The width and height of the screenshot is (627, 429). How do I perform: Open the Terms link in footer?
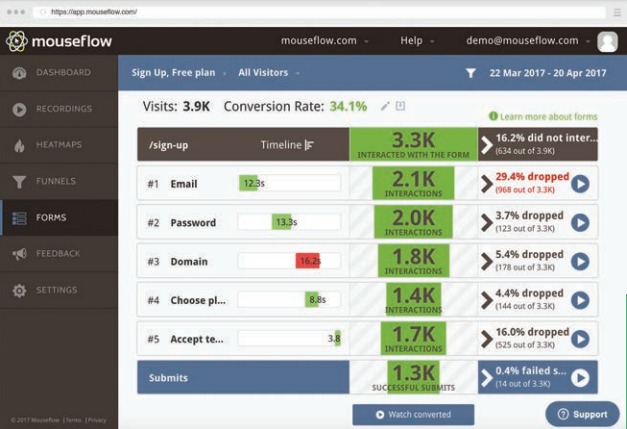click(x=74, y=420)
